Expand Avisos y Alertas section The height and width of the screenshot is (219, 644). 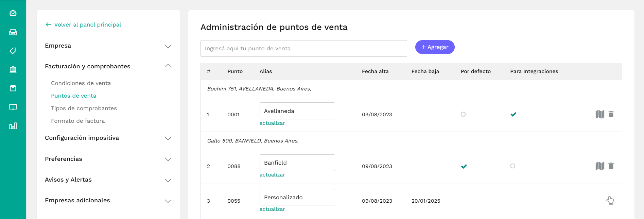click(x=168, y=180)
